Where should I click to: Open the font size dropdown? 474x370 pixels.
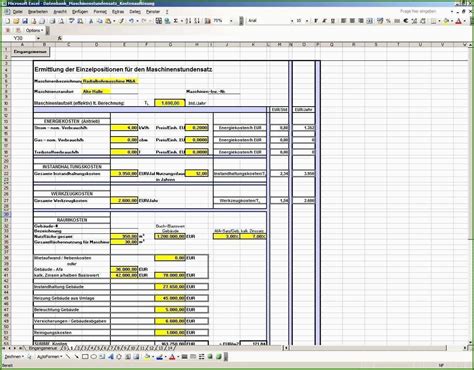tap(307, 21)
